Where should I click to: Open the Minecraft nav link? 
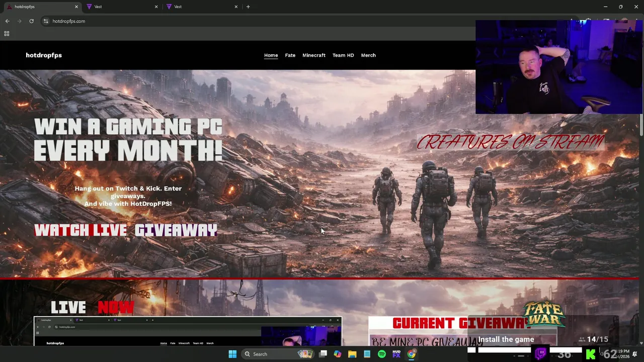click(313, 55)
